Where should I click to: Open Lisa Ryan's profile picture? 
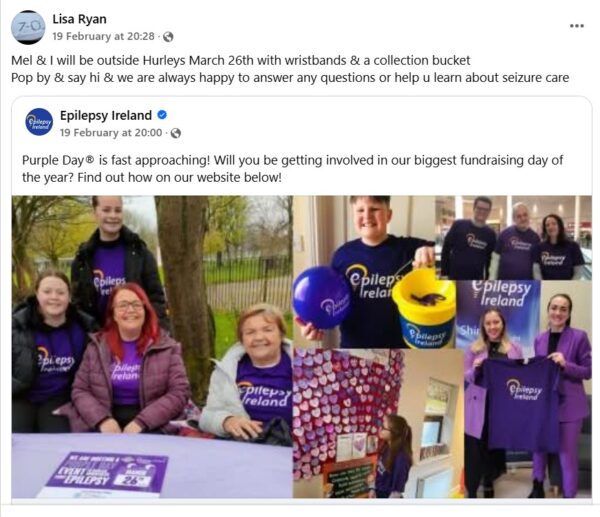click(x=28, y=27)
